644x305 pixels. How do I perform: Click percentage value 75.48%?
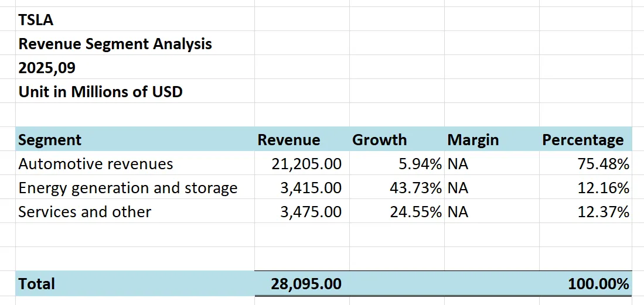[x=585, y=163]
